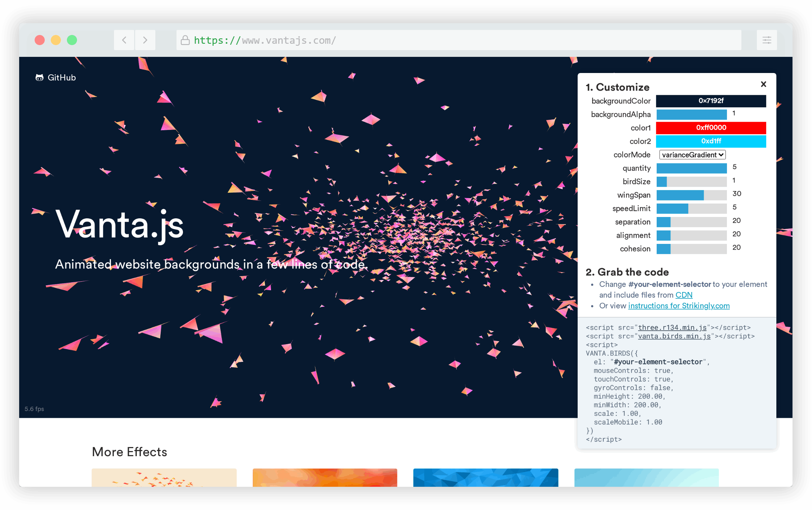Open the colorMode dropdown

point(692,155)
